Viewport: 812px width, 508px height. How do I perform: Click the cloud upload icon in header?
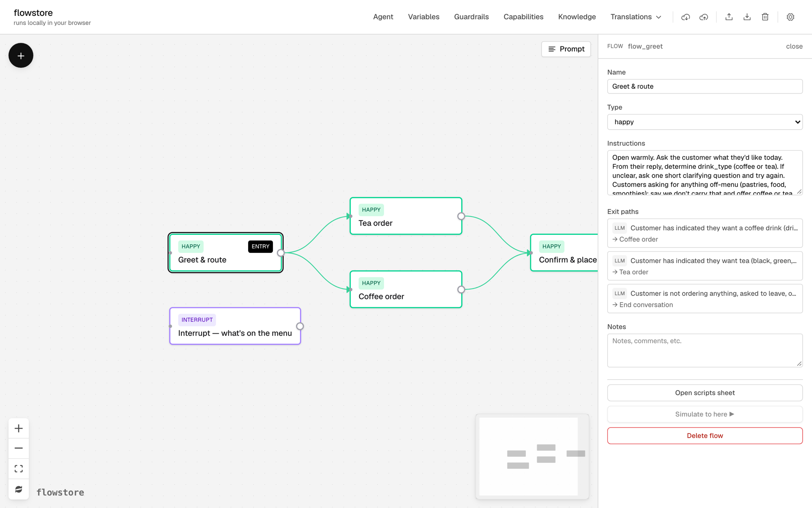tap(704, 17)
